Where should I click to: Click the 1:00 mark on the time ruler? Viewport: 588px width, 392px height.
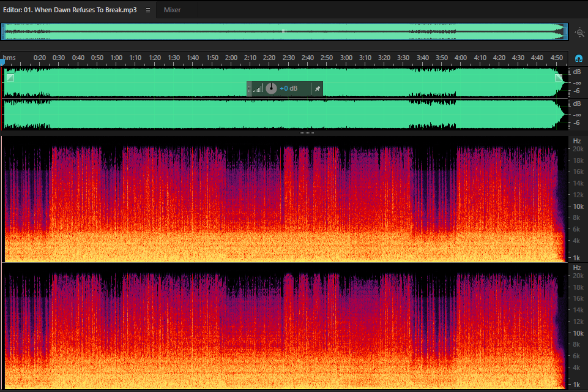pos(116,58)
